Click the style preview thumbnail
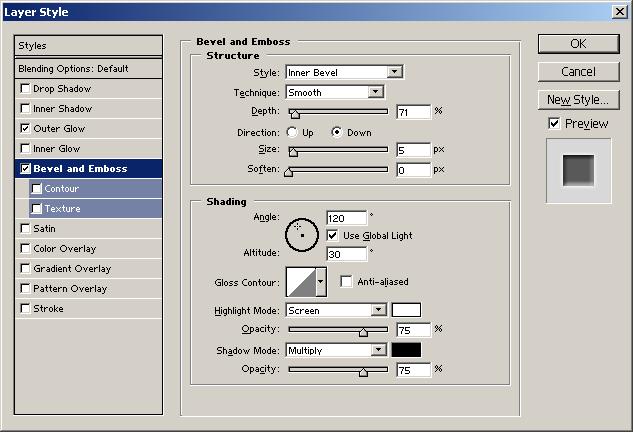This screenshot has height=432, width=633. pos(579,171)
